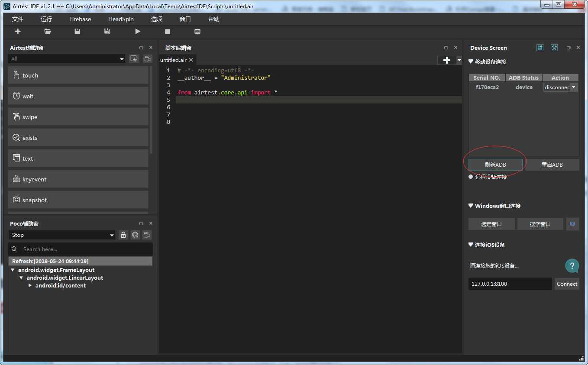This screenshot has height=365, width=588.
Task: Close the untitled.air tab
Action: (x=191, y=60)
